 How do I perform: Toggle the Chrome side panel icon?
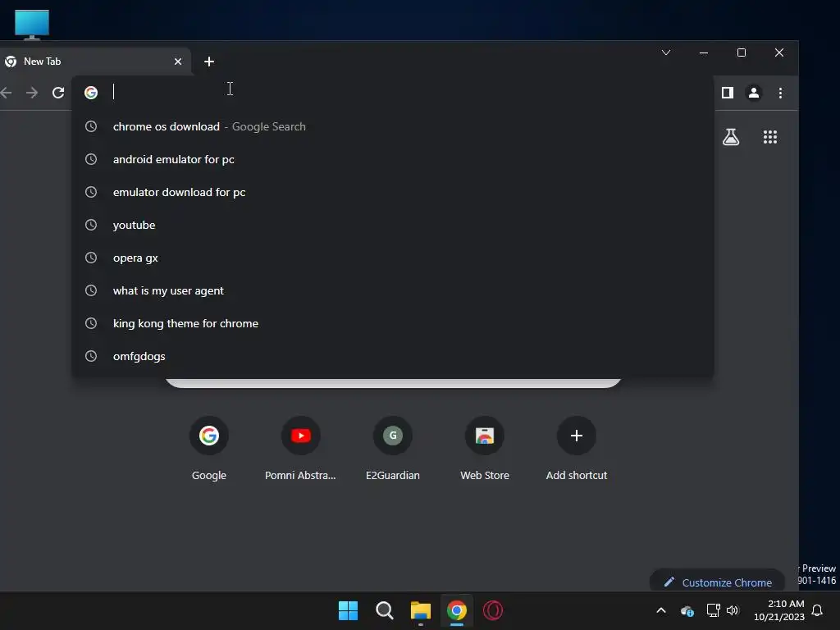727,93
